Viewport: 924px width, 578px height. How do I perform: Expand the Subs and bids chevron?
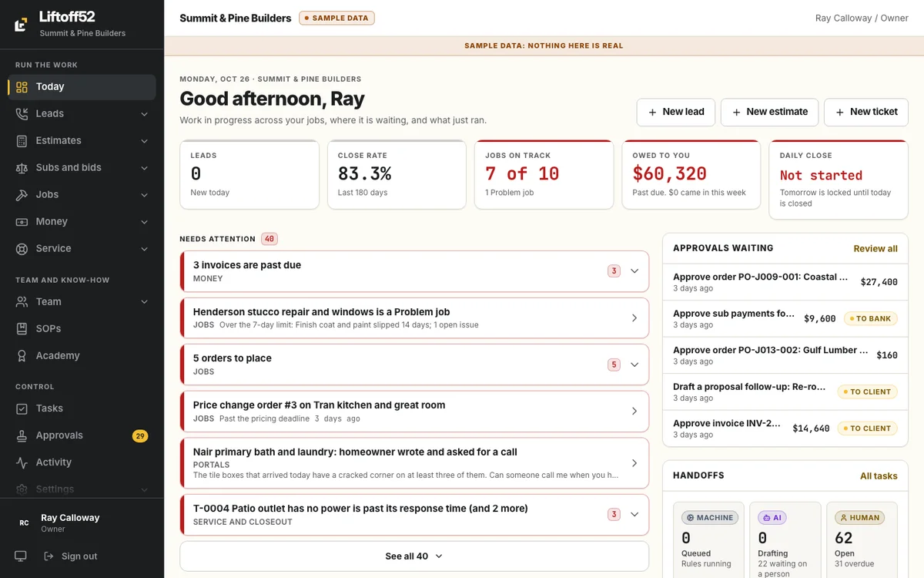tap(144, 168)
